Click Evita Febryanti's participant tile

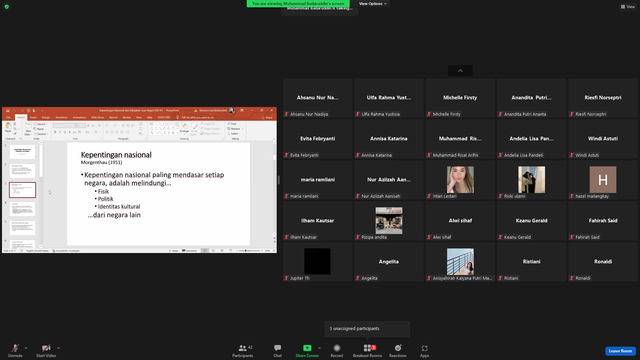point(317,139)
